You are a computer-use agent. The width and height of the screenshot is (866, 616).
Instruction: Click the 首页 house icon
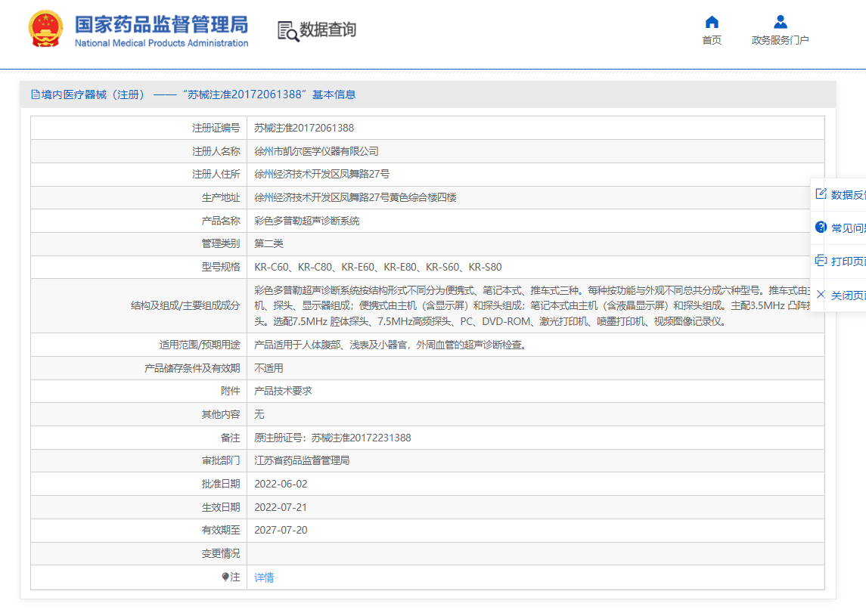(712, 22)
